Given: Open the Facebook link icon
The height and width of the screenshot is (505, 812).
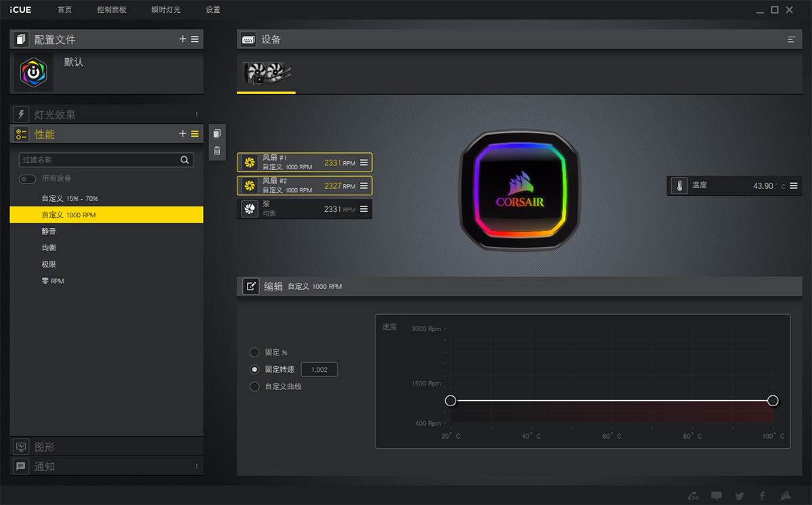Looking at the screenshot, I should click(762, 496).
